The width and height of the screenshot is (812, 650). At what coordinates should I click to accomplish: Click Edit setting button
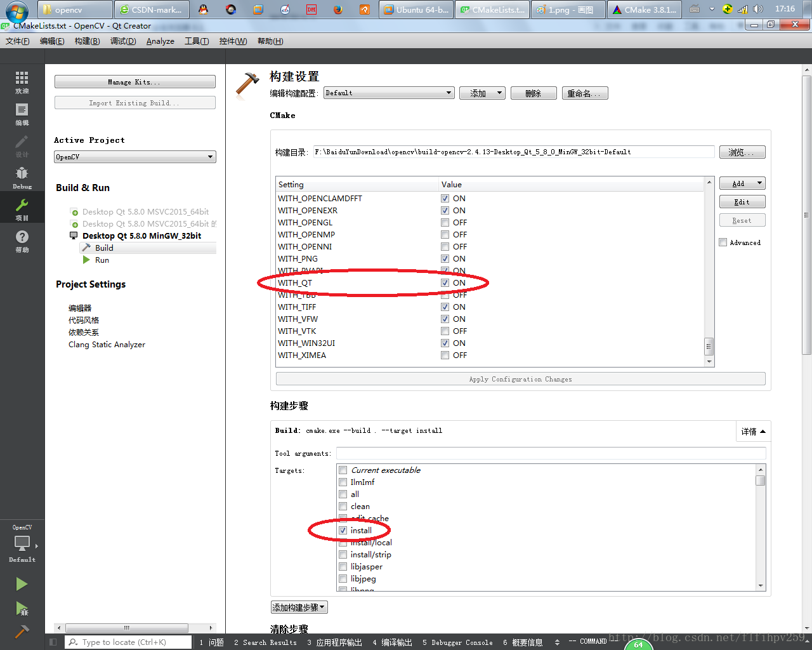pos(742,202)
